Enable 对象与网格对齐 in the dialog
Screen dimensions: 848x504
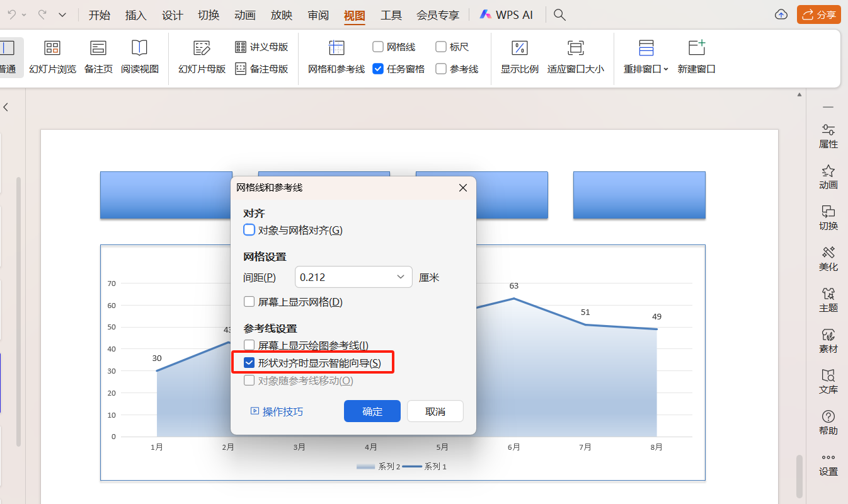[x=249, y=229]
